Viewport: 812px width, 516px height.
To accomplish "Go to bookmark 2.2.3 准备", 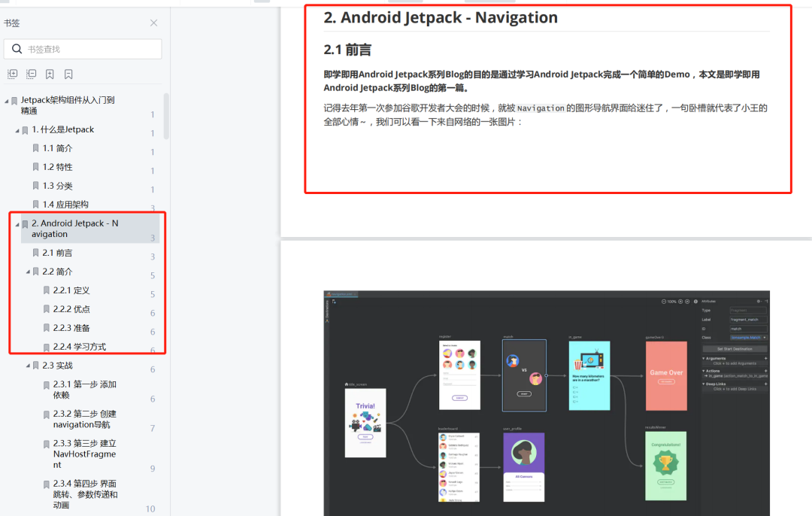I will tap(71, 328).
